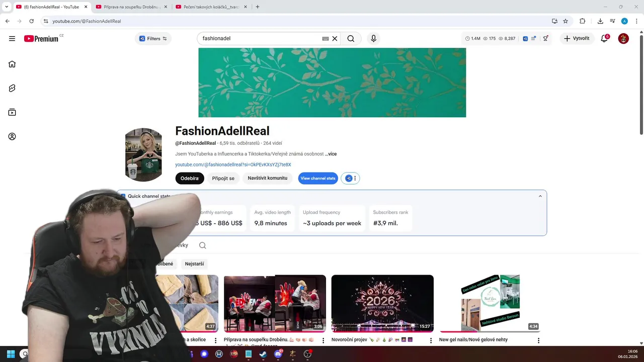644x362 pixels.
Task: Click the Vytvořit create button
Action: coord(577,39)
